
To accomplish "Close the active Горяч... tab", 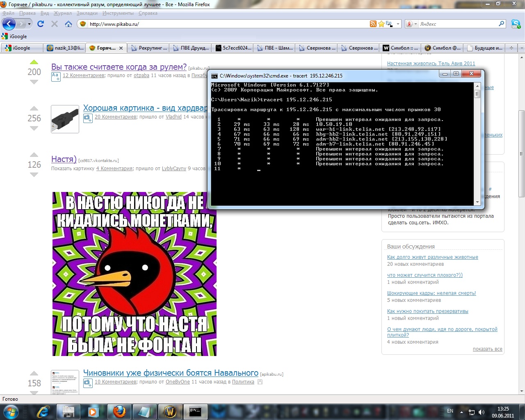I will tap(121, 48).
